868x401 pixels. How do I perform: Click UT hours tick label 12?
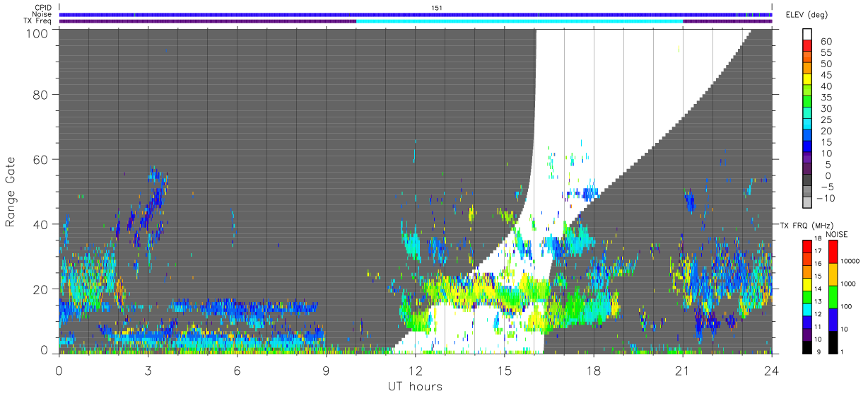[416, 369]
